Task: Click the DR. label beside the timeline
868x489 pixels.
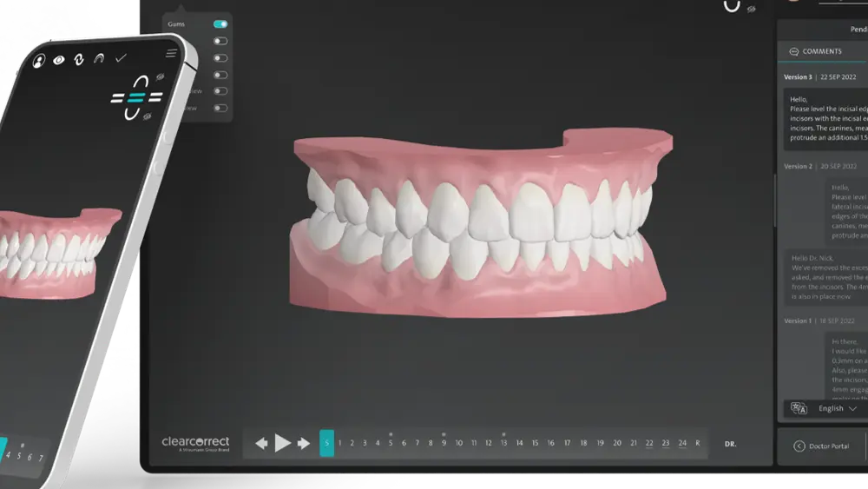Action: click(731, 444)
